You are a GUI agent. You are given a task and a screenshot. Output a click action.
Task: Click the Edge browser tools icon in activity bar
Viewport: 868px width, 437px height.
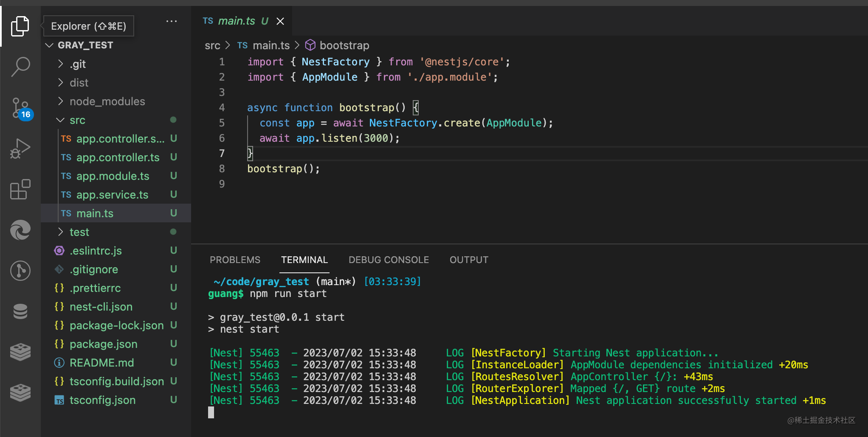[20, 230]
